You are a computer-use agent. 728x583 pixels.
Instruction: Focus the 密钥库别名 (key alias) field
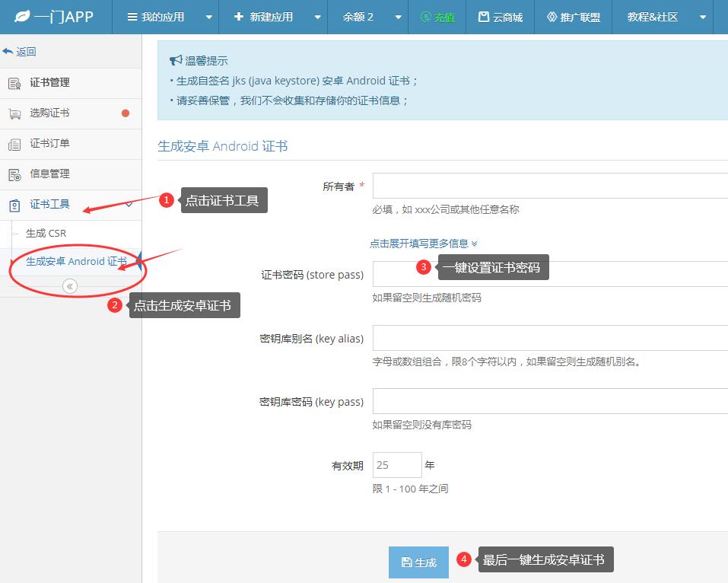tap(550, 338)
